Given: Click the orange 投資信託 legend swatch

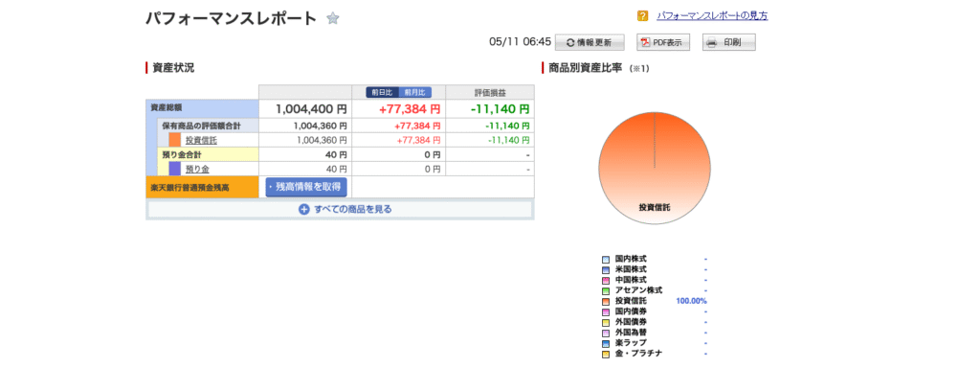Looking at the screenshot, I should pos(606,302).
